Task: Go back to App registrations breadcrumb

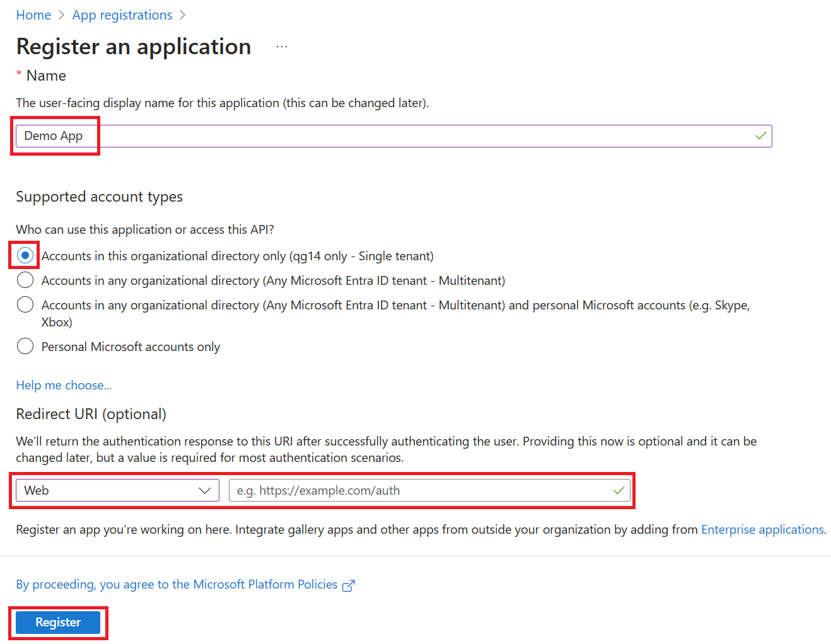Action: point(122,14)
